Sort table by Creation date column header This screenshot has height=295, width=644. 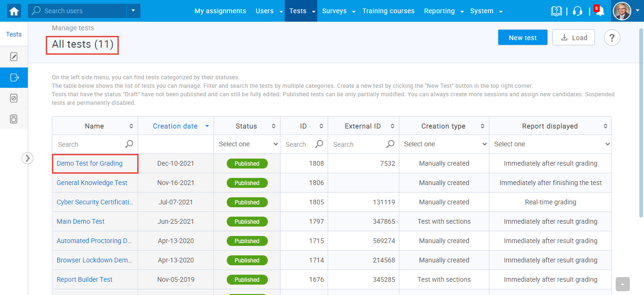coord(175,126)
